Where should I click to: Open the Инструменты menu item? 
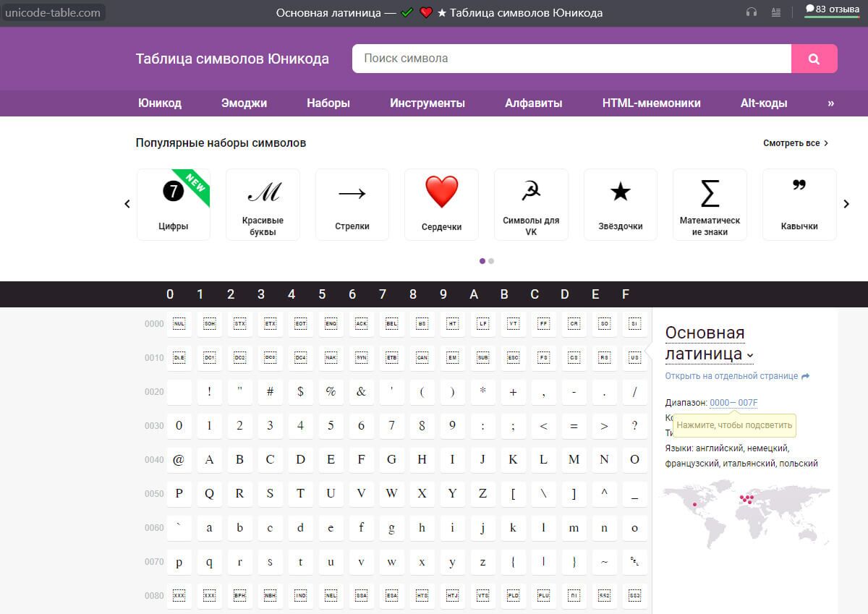click(427, 103)
